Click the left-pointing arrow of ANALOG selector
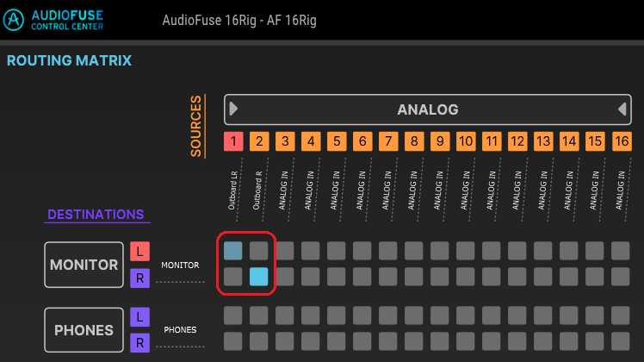The height and width of the screenshot is (362, 644). [x=622, y=109]
